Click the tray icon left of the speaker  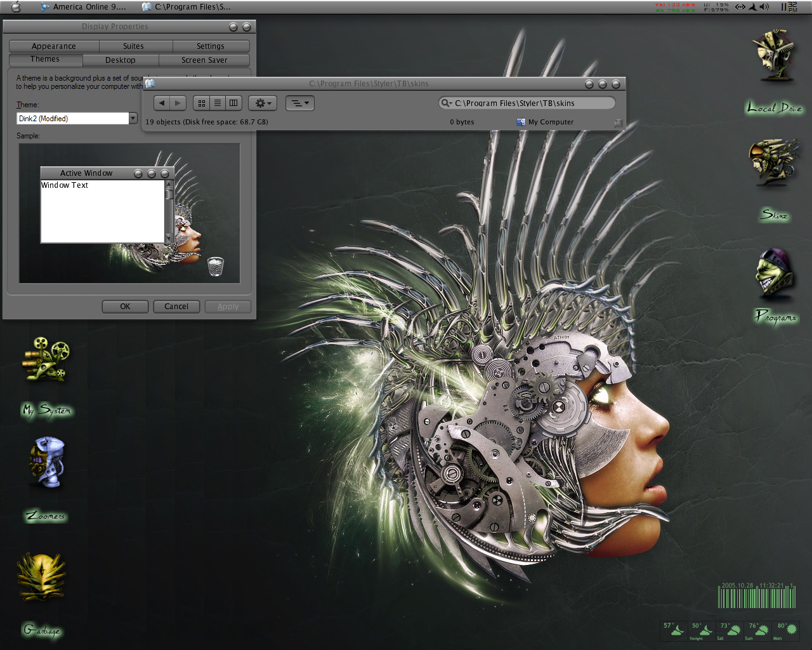tap(753, 7)
